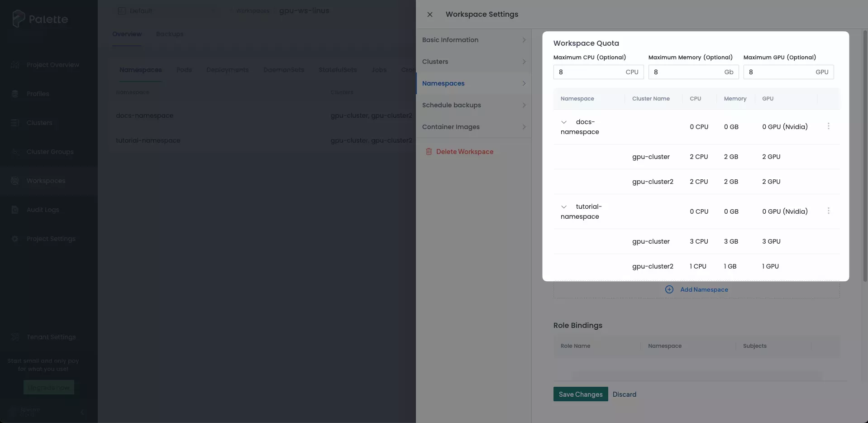Viewport: 868px width, 423px height.
Task: Click the Save Changes button
Action: click(x=580, y=394)
